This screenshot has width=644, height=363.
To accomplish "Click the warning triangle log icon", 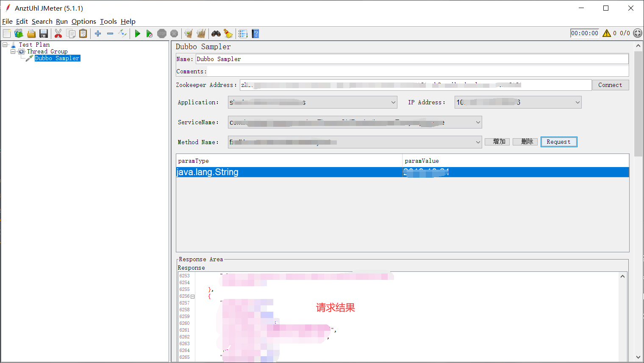I will point(607,33).
